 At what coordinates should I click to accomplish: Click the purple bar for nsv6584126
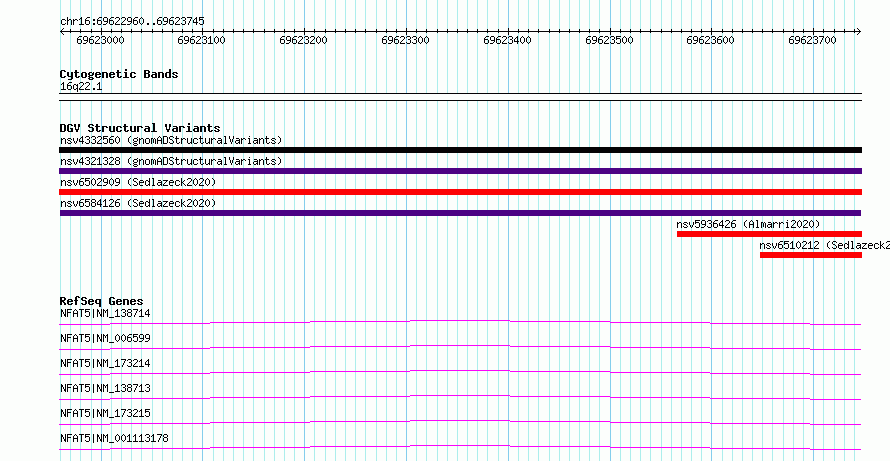[x=460, y=213]
